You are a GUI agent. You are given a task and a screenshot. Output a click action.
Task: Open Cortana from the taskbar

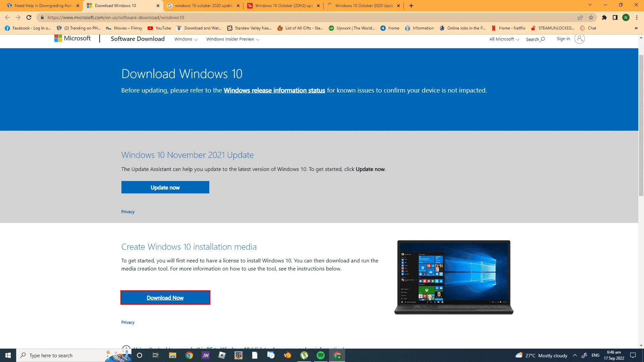[x=140, y=355]
